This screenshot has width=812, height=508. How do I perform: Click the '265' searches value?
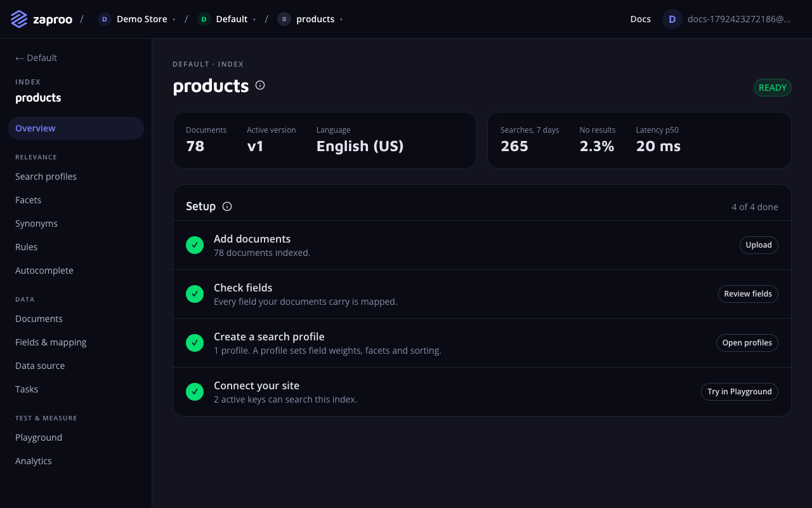coord(514,146)
